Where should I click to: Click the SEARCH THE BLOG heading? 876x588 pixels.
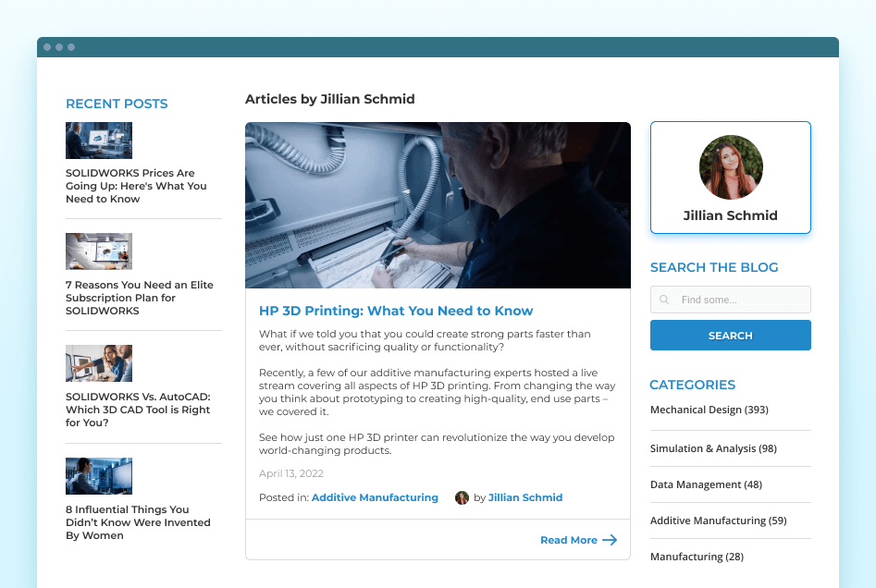714,267
